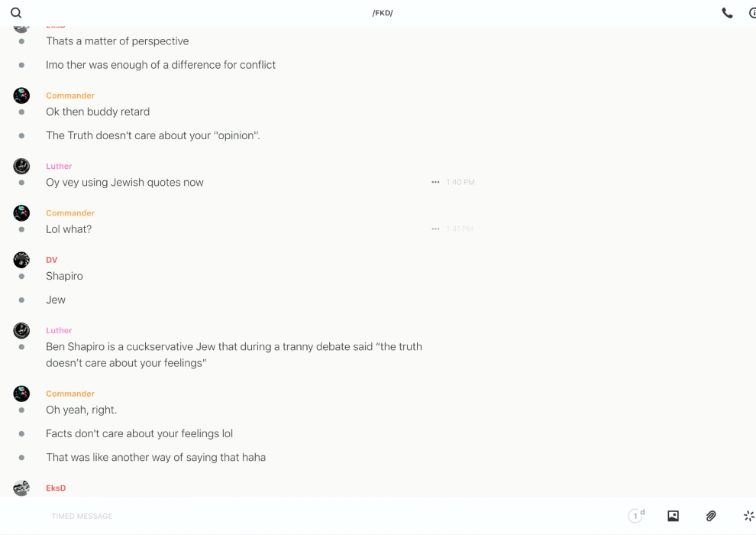Click the /FKD/ conversation title
This screenshot has height=535, width=756.
[383, 13]
